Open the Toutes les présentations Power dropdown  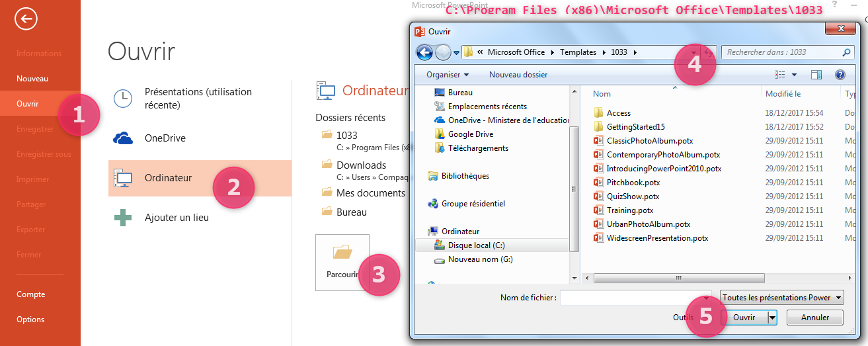coord(782,298)
